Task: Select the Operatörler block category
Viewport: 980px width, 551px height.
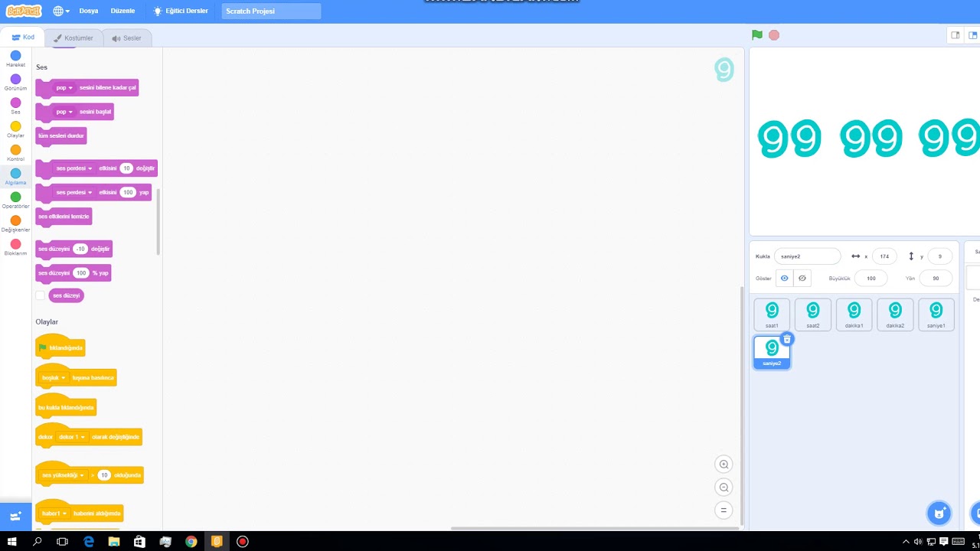Action: (x=15, y=201)
